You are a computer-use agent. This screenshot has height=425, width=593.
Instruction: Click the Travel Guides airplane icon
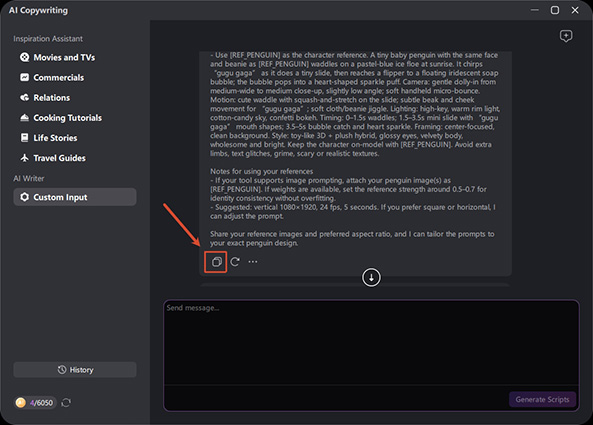(25, 158)
